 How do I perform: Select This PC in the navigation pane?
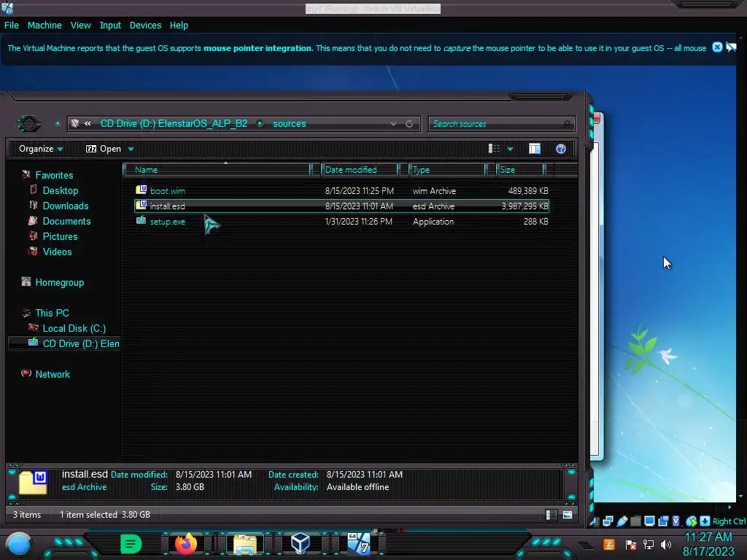click(52, 313)
